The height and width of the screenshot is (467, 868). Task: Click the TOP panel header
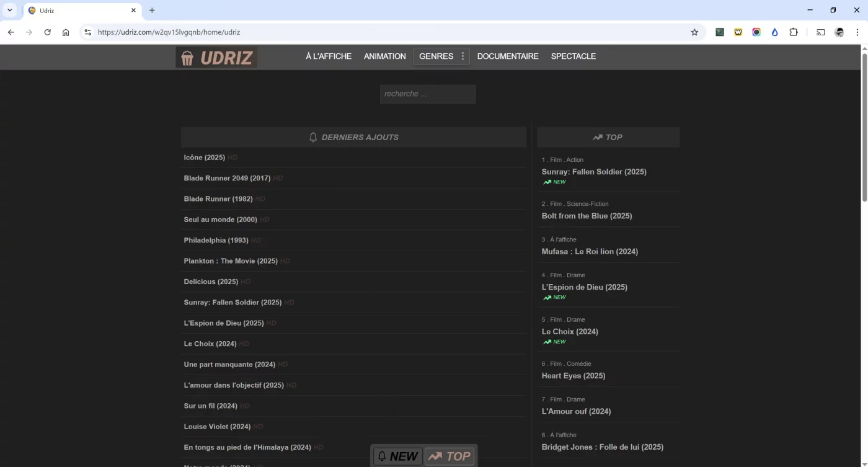(608, 137)
